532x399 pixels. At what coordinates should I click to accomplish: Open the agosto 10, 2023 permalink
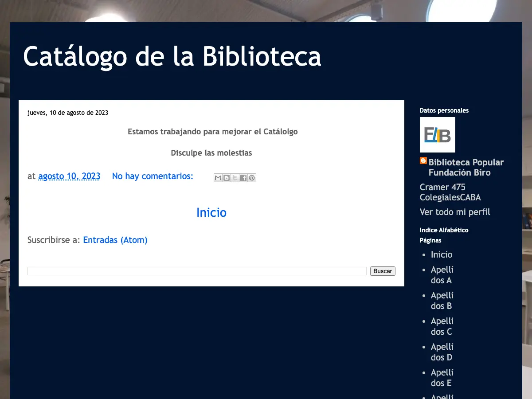coord(69,176)
